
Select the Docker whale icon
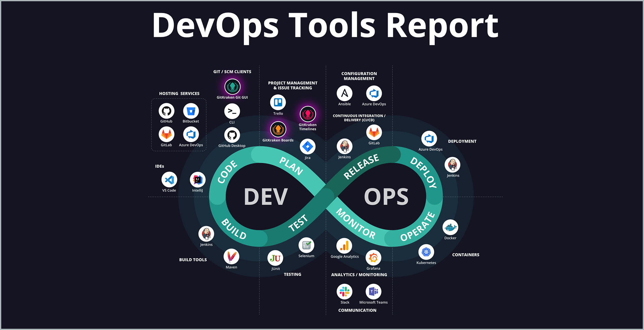point(450,227)
